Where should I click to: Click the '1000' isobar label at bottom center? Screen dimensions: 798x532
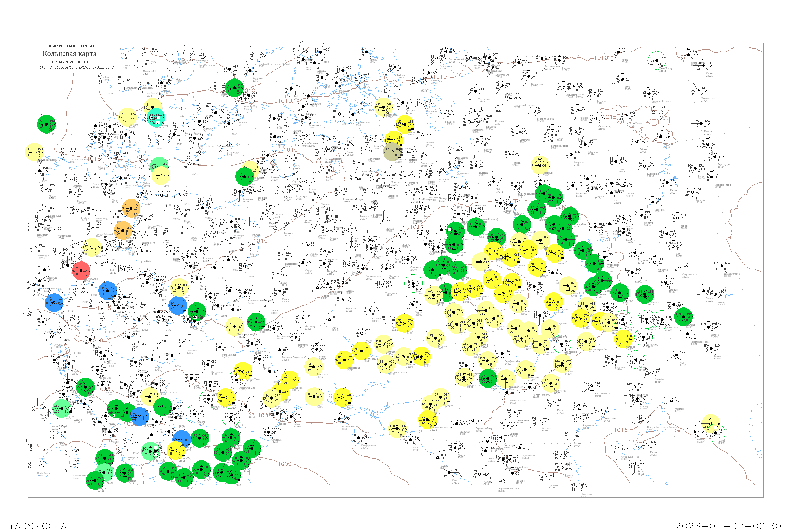[284, 464]
